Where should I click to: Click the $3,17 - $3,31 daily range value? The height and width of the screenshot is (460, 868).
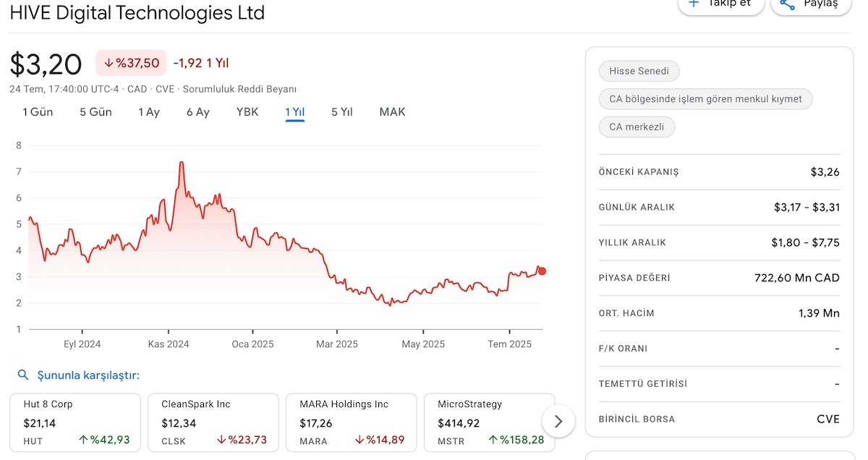[x=807, y=208]
